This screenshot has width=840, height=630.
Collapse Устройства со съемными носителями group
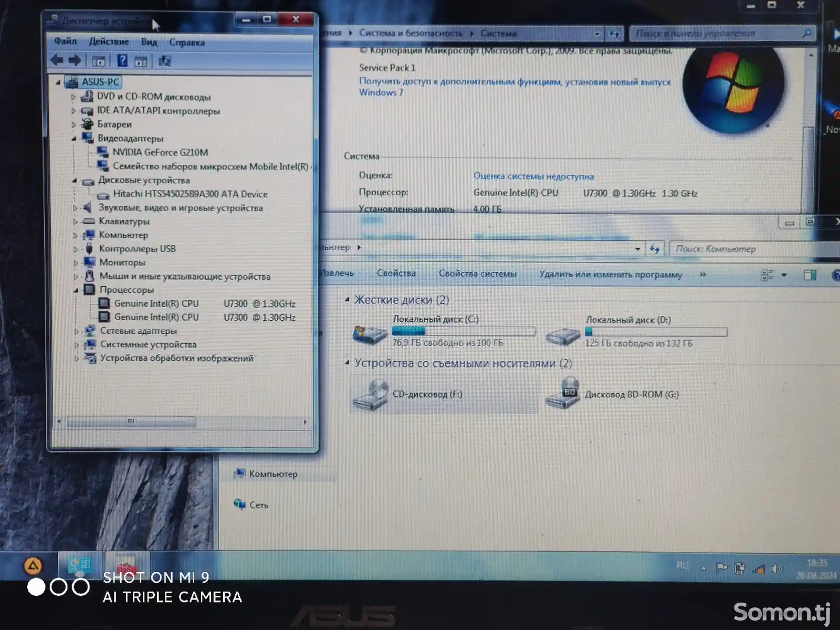(x=347, y=363)
